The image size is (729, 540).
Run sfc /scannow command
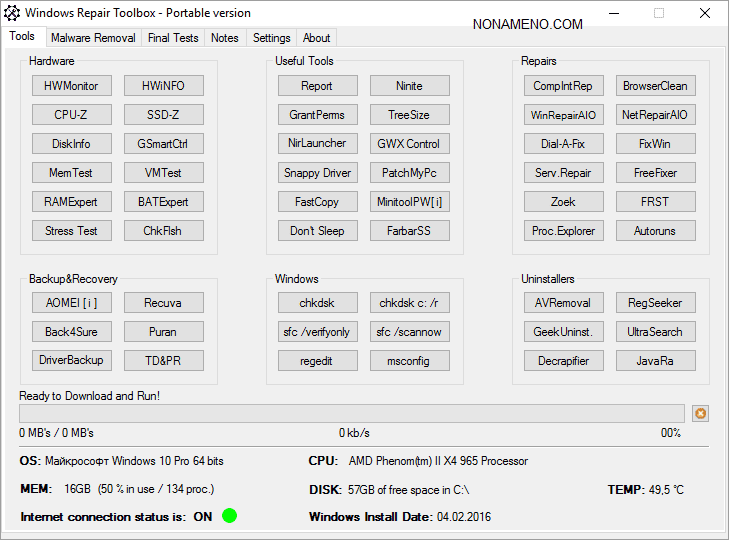coord(409,332)
